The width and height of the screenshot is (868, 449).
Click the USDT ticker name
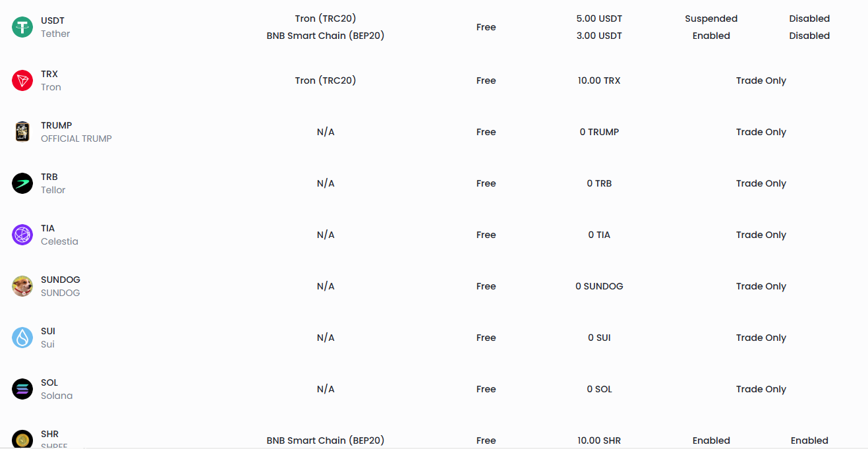coord(53,20)
